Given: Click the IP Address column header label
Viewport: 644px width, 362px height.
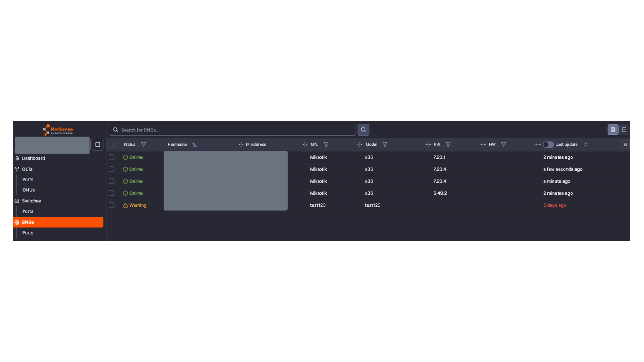Looking at the screenshot, I should (x=256, y=145).
